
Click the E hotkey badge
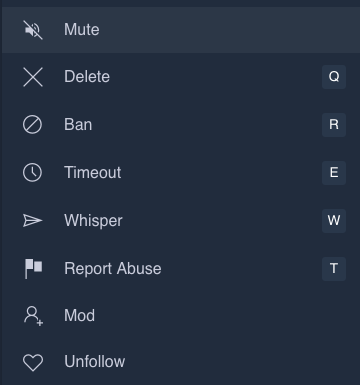(x=334, y=173)
